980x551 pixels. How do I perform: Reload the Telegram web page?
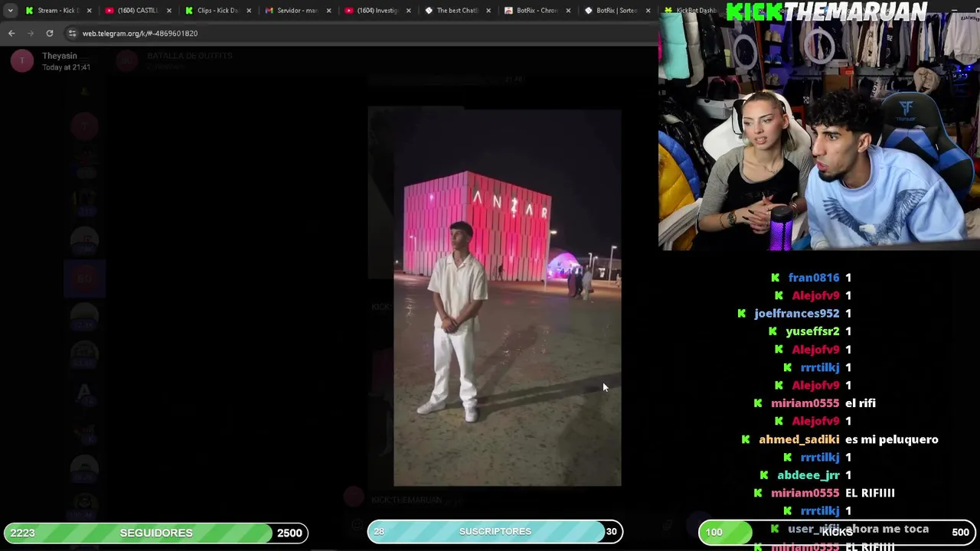click(50, 34)
